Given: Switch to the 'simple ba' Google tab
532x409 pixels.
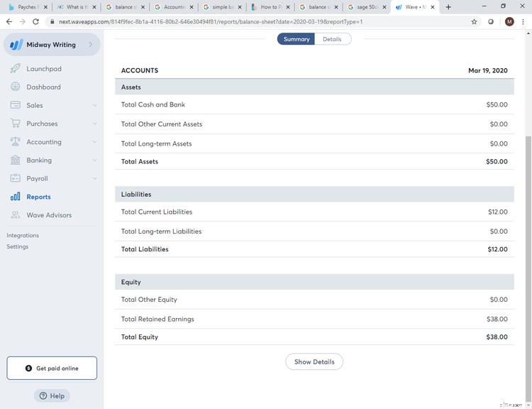Looking at the screenshot, I should (222, 7).
